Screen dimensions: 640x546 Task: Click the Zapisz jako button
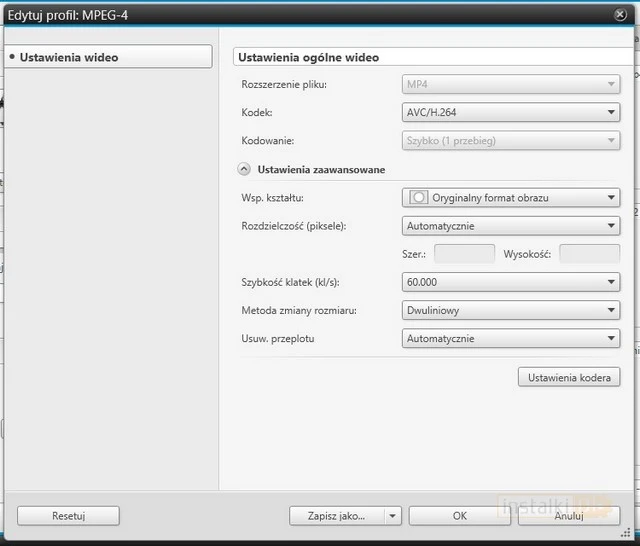337,516
